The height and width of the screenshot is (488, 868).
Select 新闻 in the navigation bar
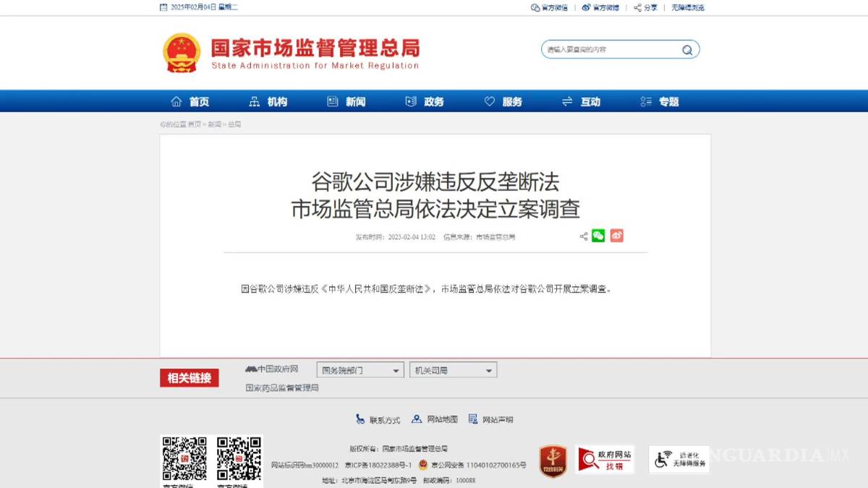355,101
